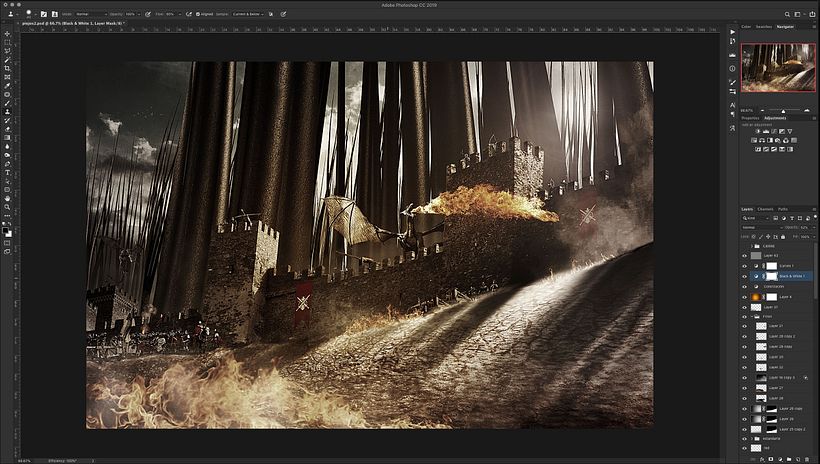Viewport: 820px width, 464px height.
Task: Toggle the Aligned checkbox
Action: point(198,14)
